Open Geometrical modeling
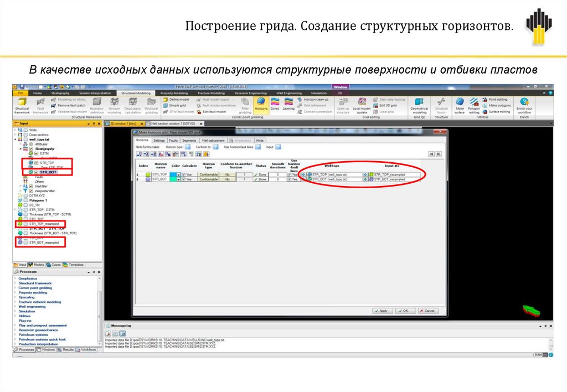567x392 pixels. click(x=419, y=105)
